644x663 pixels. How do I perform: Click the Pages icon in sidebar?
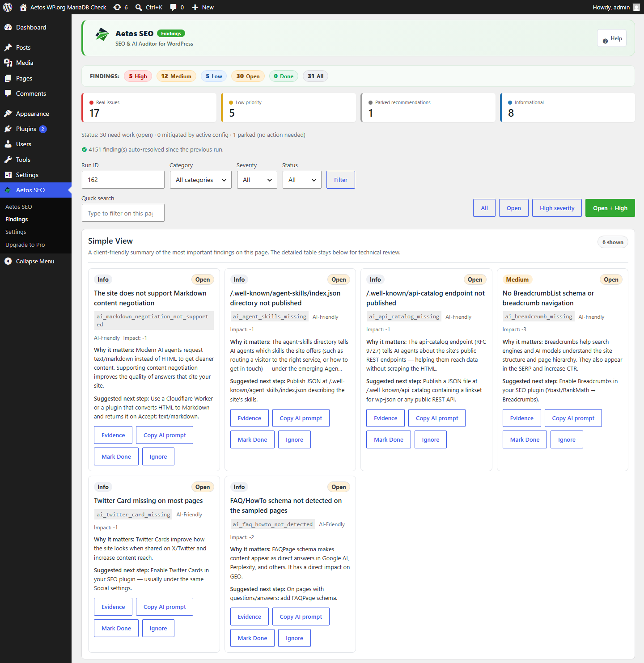pos(8,78)
